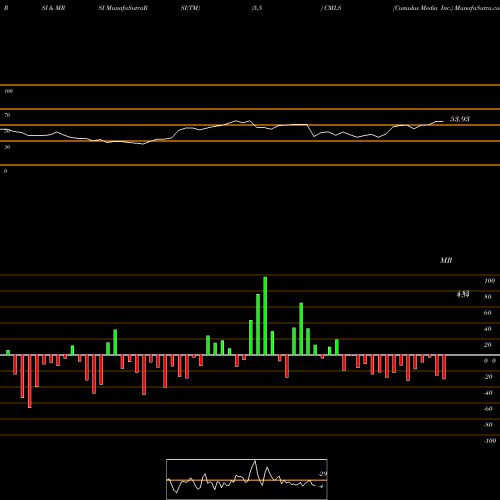Select the tallest green MR histogram bar
This screenshot has width=500, height=500.
[x=265, y=316]
